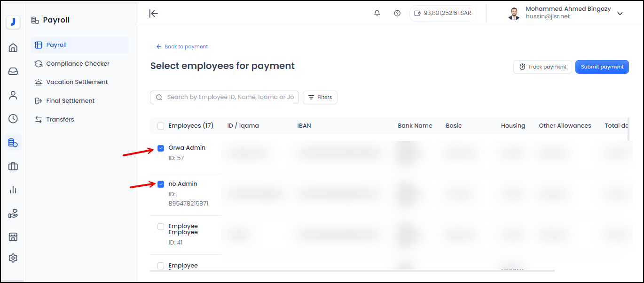Open the bar chart reports icon

click(13, 190)
